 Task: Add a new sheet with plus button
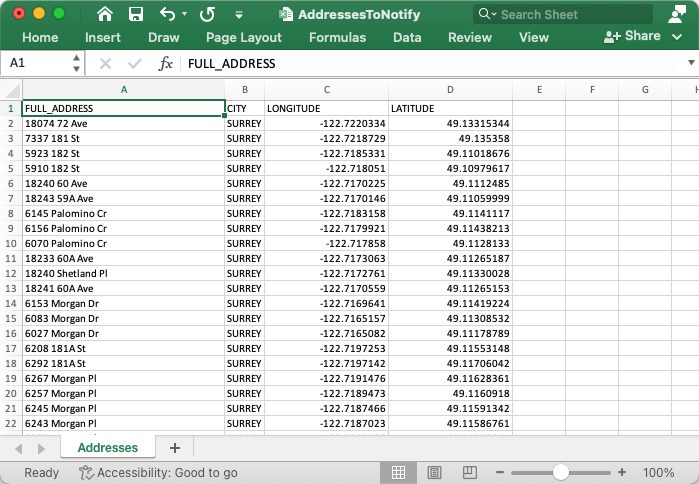tap(175, 448)
